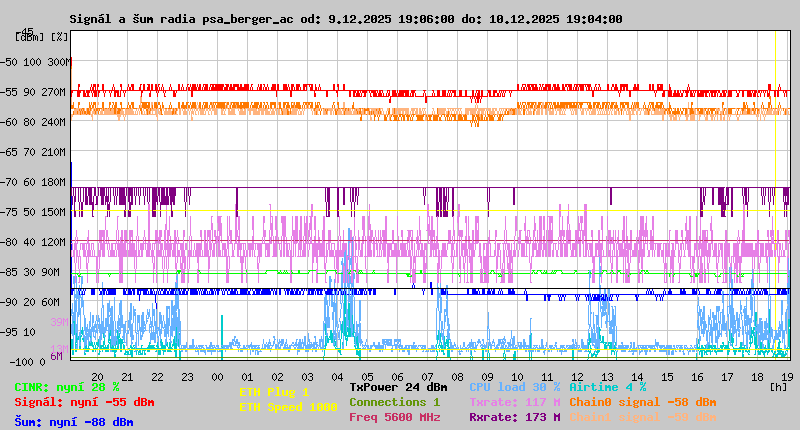This screenshot has height=430, width=800.
Task: Click the pink "39M" label inside the plot
Action: [x=59, y=322]
